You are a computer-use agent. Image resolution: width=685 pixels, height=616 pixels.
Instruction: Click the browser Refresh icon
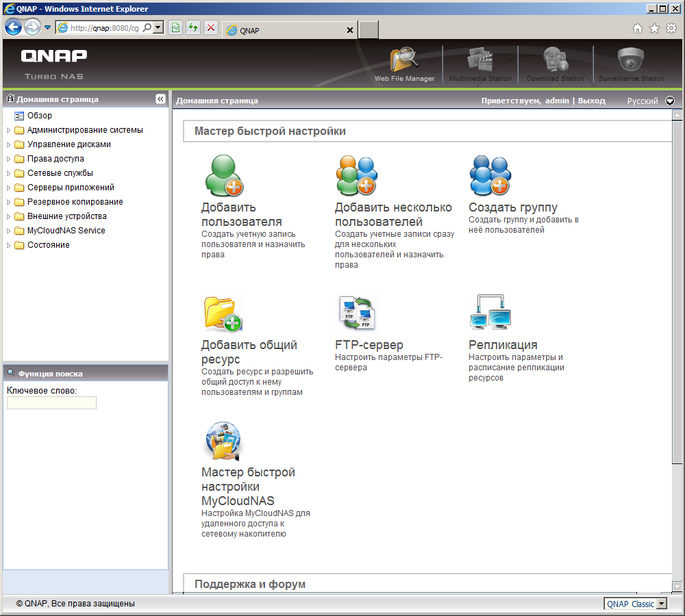[x=193, y=28]
